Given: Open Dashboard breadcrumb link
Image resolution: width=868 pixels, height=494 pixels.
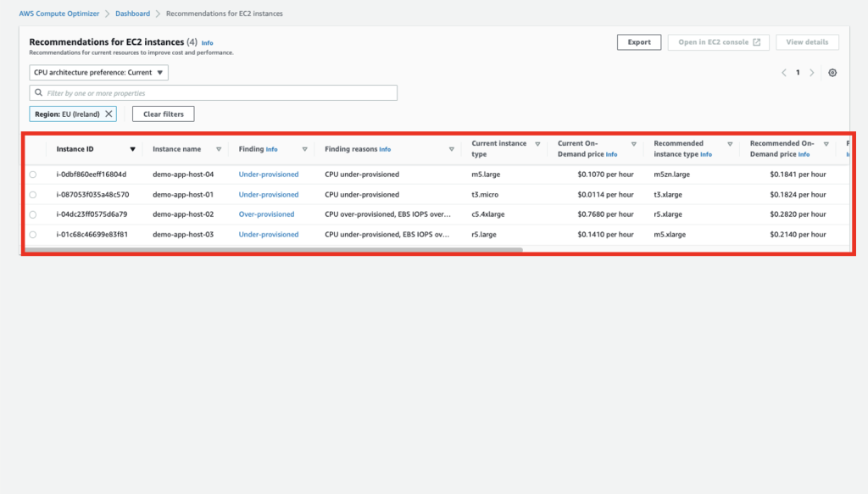Looking at the screenshot, I should pyautogui.click(x=132, y=14).
